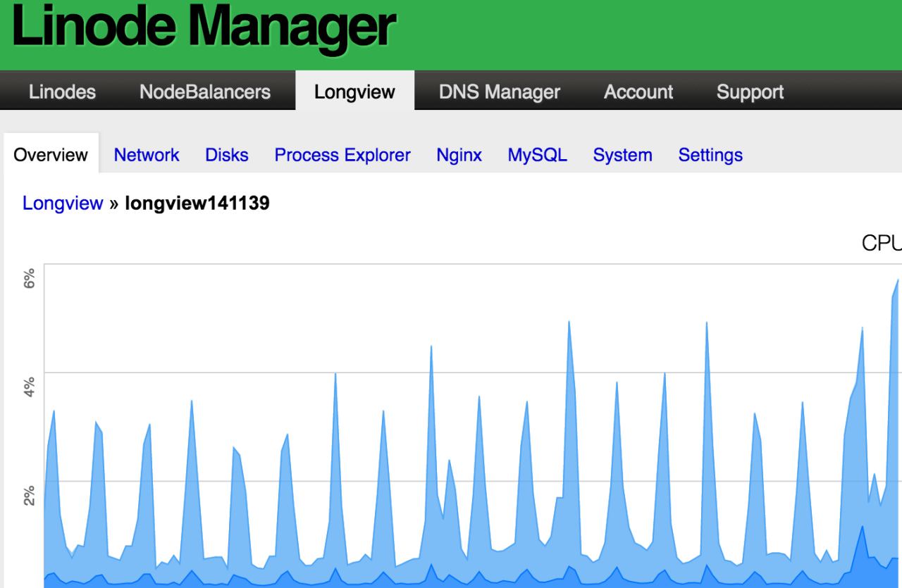The image size is (902, 588).
Task: View the Process Explorer sub-tab
Action: (342, 155)
